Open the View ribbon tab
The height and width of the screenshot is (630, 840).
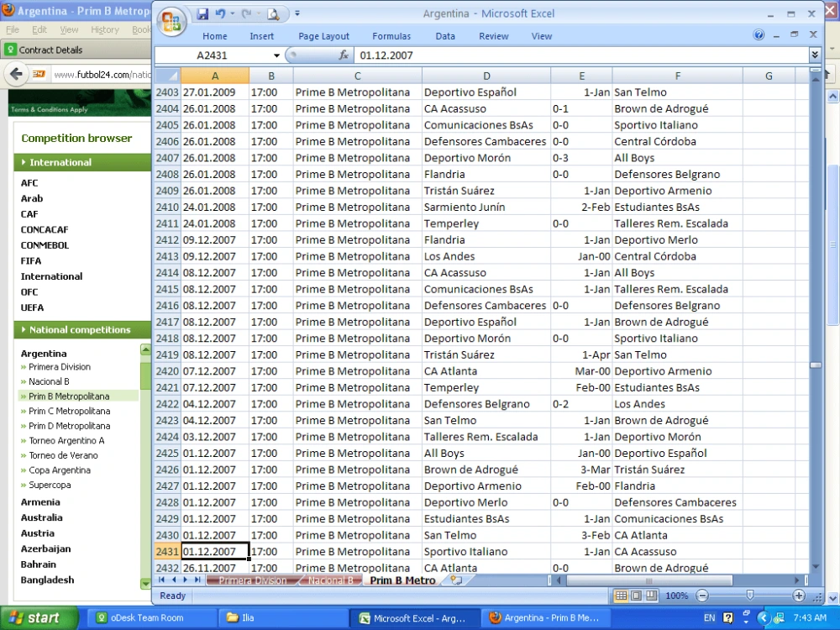click(x=542, y=36)
